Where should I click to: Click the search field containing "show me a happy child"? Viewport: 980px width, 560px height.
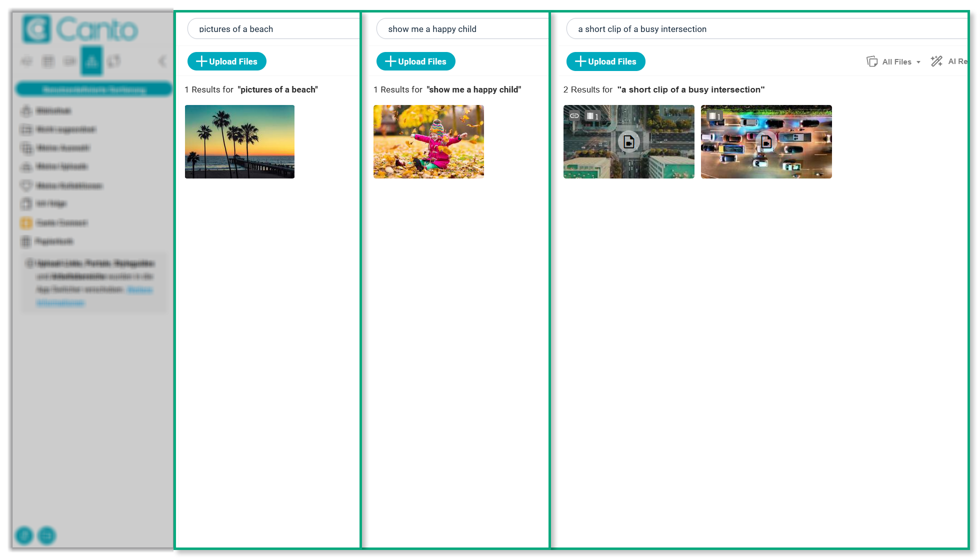point(462,29)
